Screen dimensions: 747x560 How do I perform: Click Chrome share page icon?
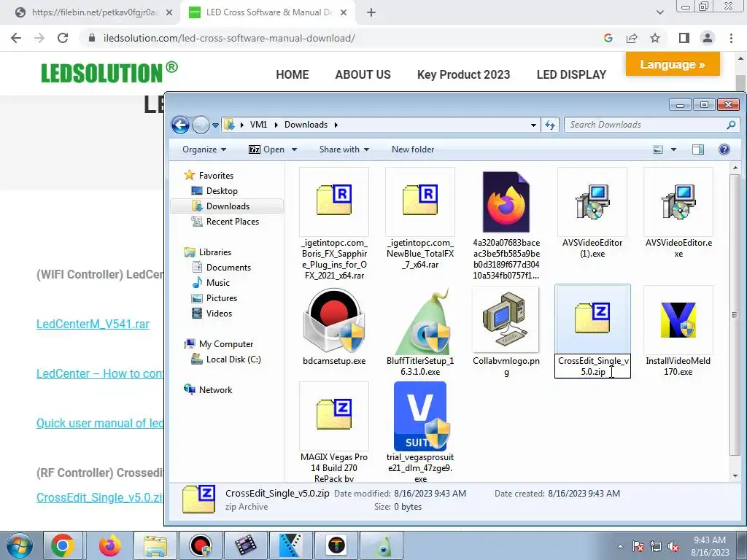[x=632, y=38]
